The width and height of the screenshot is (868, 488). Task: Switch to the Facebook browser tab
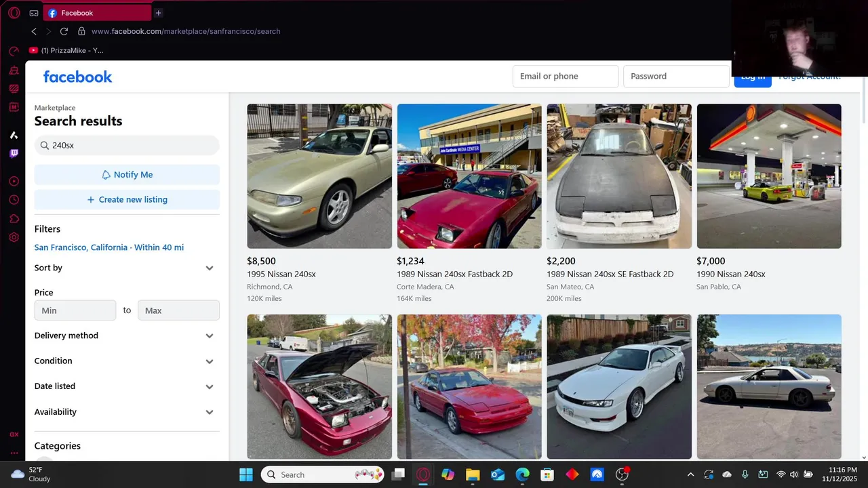(x=97, y=13)
